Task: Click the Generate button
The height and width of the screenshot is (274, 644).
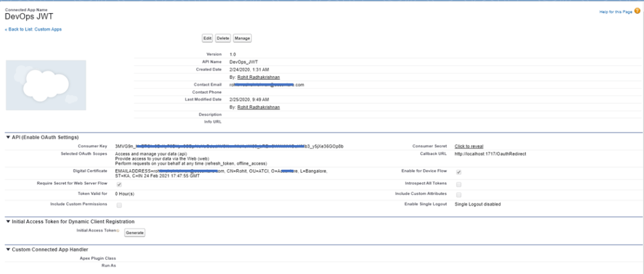Action: coord(135,233)
